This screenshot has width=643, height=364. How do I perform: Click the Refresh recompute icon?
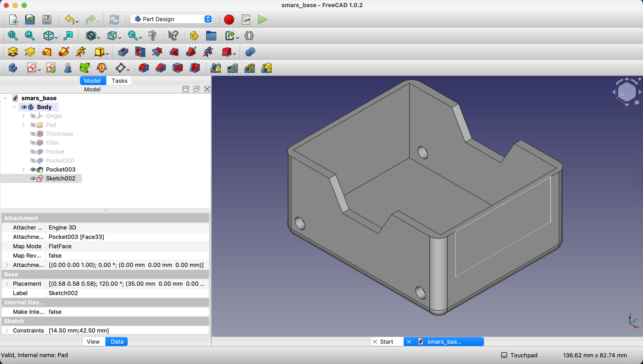[x=114, y=19]
